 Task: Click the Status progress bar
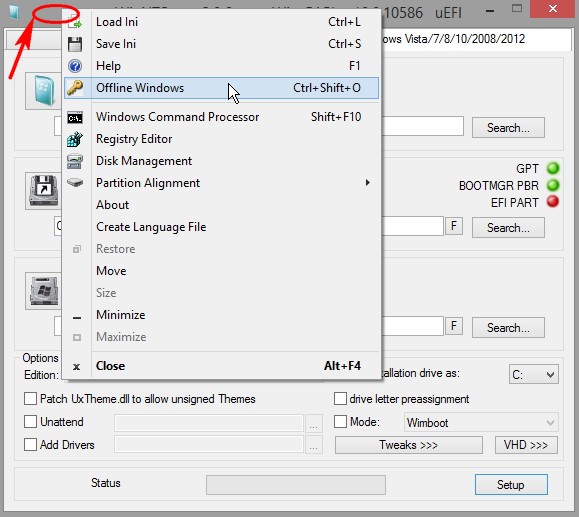tap(296, 485)
